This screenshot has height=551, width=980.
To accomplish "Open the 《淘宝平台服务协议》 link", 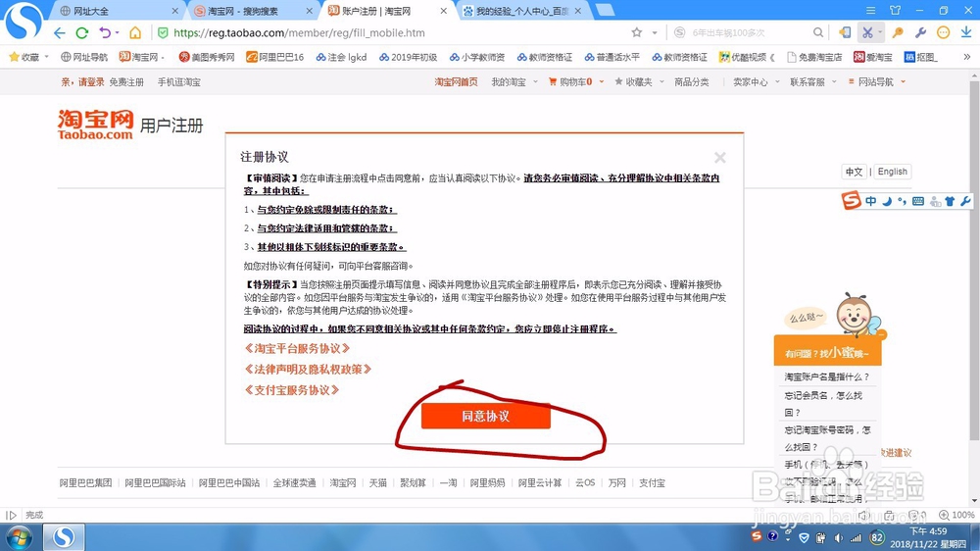I will (297, 348).
